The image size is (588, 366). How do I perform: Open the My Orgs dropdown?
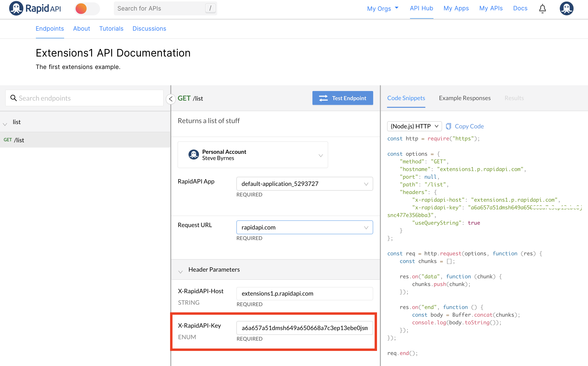click(383, 8)
